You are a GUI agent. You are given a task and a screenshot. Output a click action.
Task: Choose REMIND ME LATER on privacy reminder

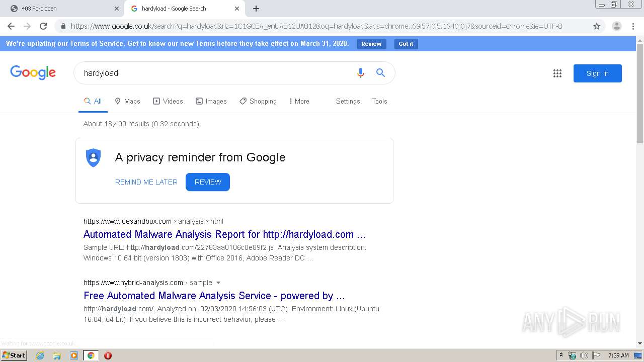146,182
